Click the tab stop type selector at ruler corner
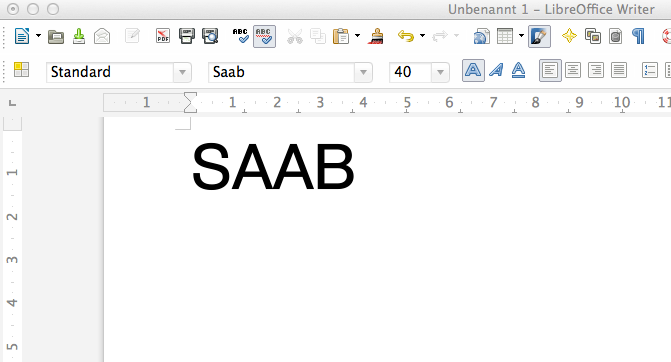Viewport: 671px width, 362px height. pyautogui.click(x=12, y=103)
